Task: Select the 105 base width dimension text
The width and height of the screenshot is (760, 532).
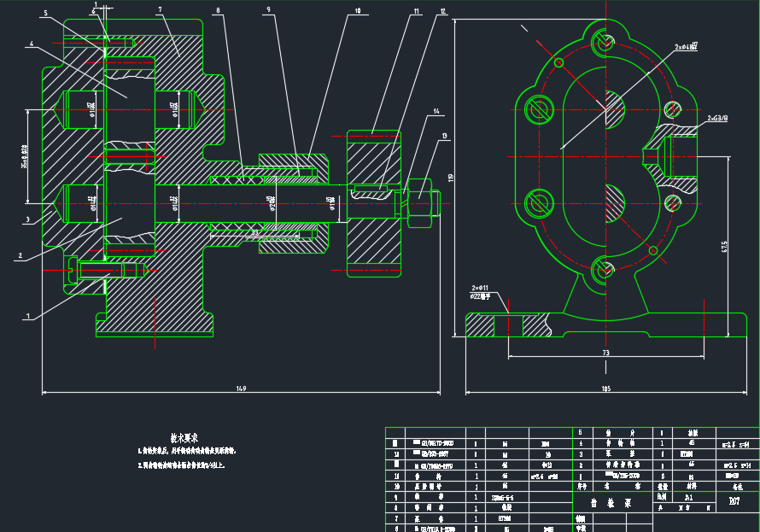Action: pyautogui.click(x=606, y=389)
